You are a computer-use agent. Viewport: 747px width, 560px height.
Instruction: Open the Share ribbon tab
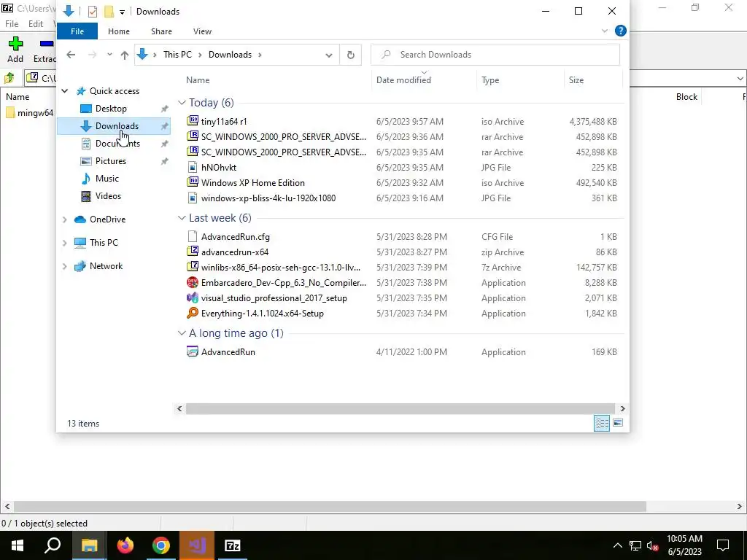(161, 31)
